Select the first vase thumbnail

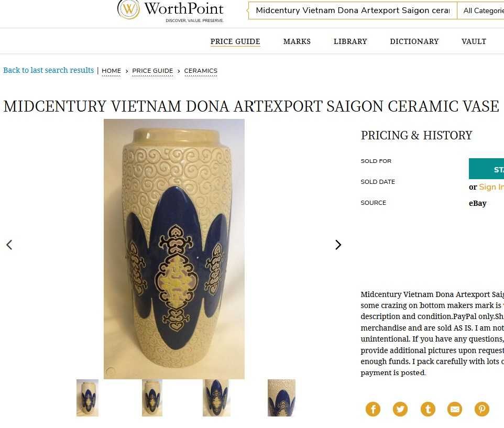(87, 398)
